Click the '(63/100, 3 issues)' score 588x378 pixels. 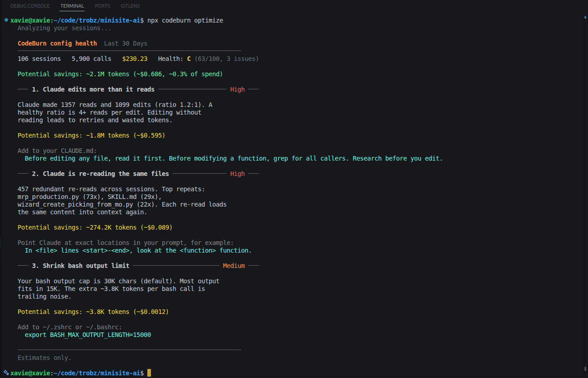(227, 59)
